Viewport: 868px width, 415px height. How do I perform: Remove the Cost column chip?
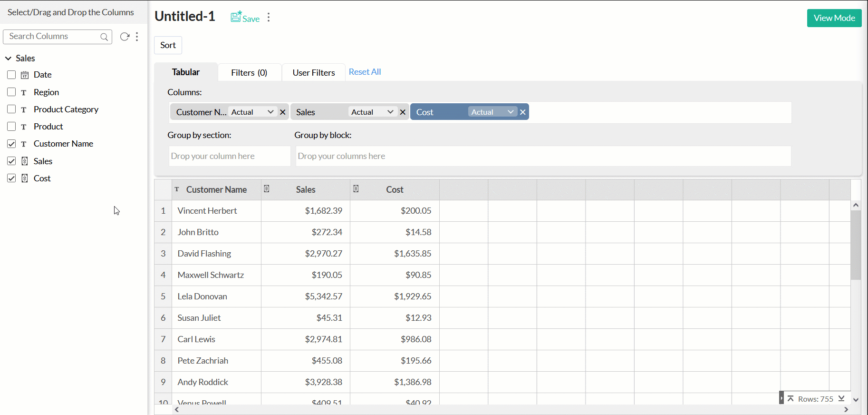click(522, 112)
